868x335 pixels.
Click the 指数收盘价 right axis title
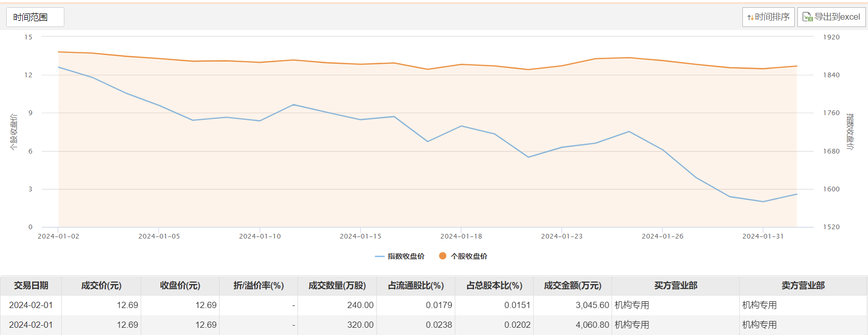[850, 132]
